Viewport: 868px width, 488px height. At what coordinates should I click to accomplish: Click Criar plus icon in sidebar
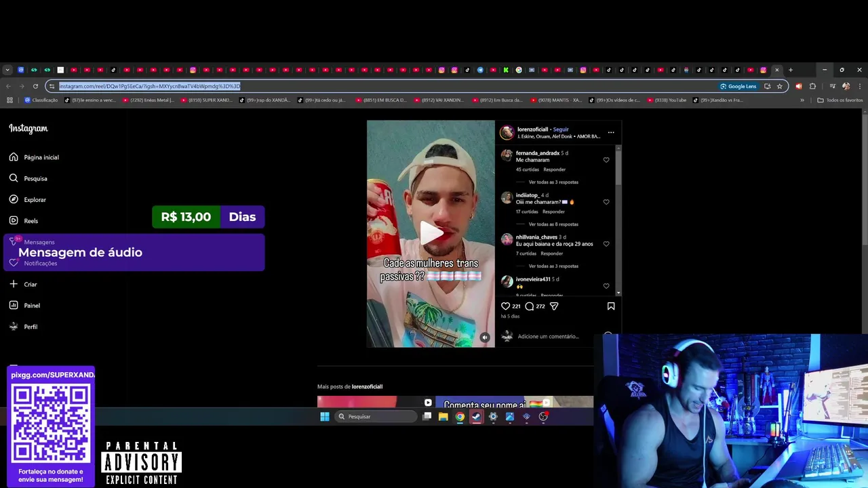(x=14, y=284)
